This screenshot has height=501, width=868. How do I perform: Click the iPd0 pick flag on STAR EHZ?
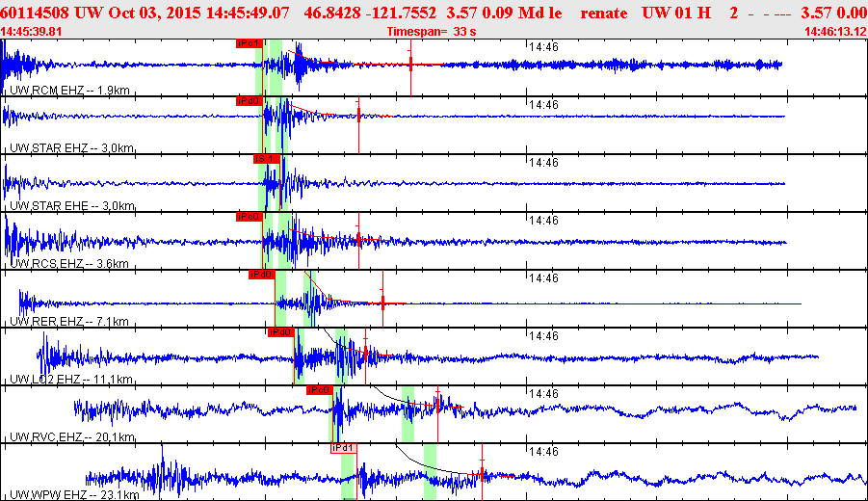pos(249,101)
